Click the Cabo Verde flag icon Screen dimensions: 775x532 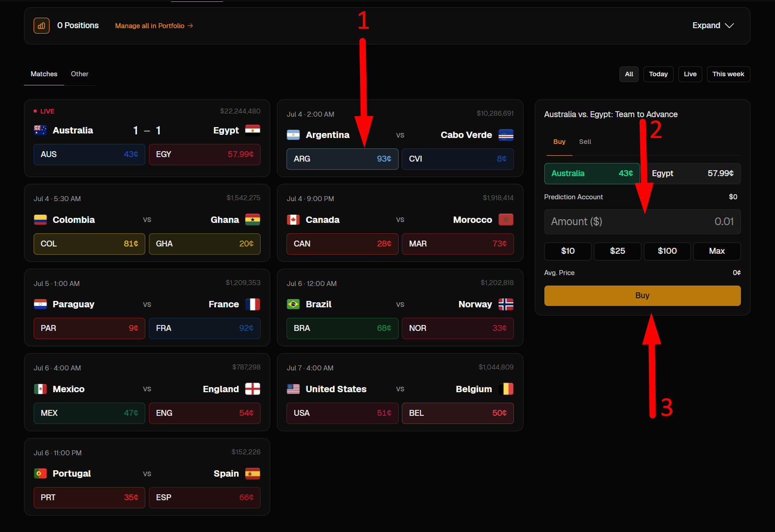506,135
